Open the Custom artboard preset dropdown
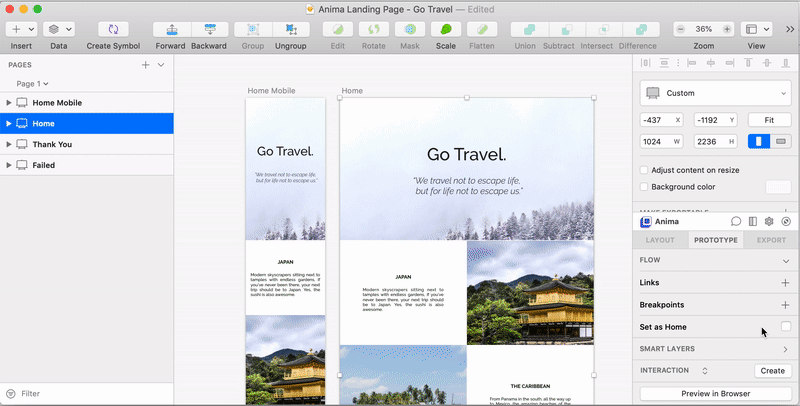The image size is (800, 406). [713, 93]
